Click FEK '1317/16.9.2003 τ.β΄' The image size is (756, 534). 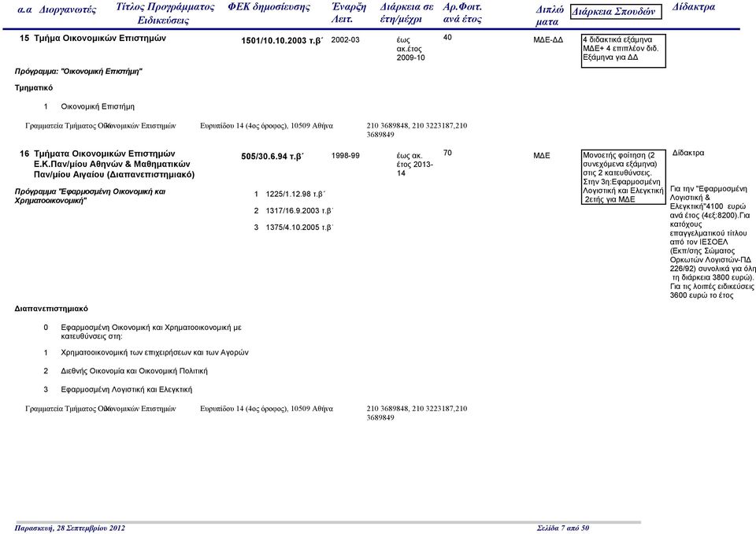point(294,211)
